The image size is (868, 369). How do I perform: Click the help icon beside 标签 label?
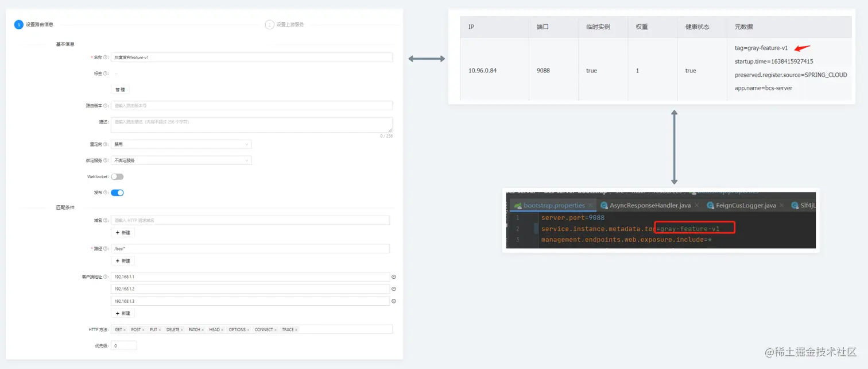pos(105,74)
